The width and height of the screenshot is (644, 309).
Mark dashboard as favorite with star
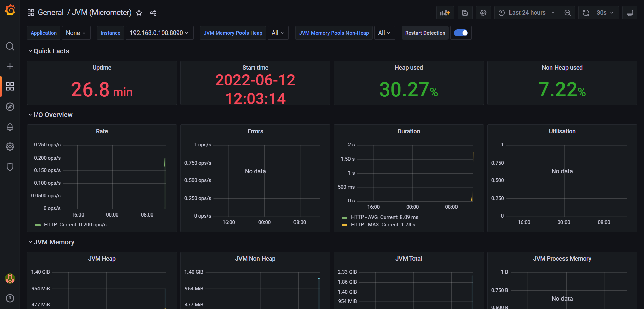click(139, 13)
